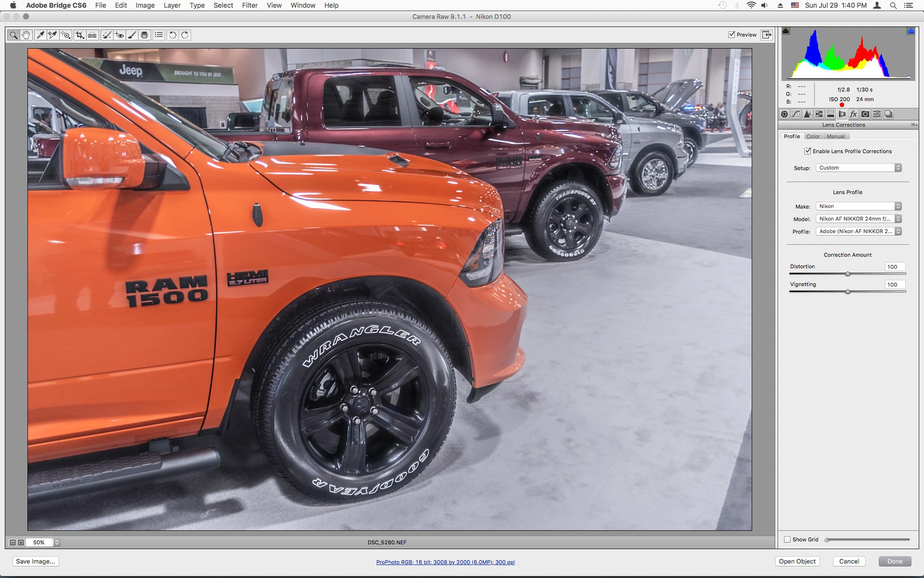Select the Crop tool
This screenshot has height=578, width=924.
[x=79, y=35]
